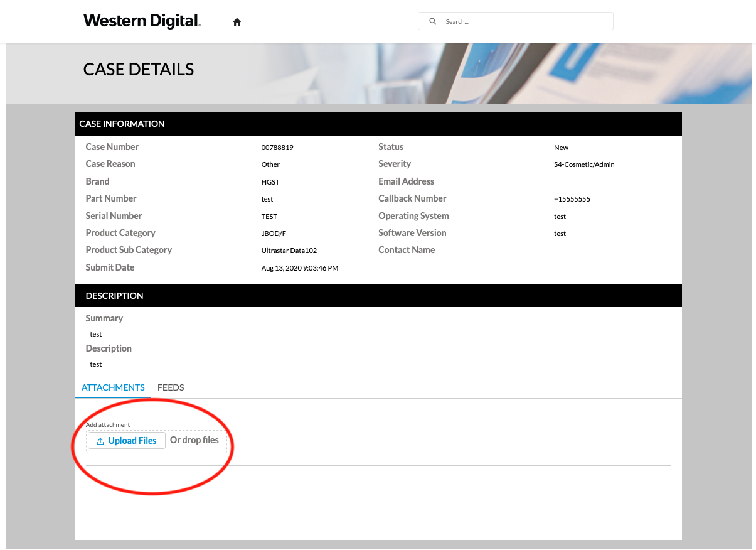The height and width of the screenshot is (550, 756).
Task: Click the 'Or drop files' drop zone
Action: point(194,440)
